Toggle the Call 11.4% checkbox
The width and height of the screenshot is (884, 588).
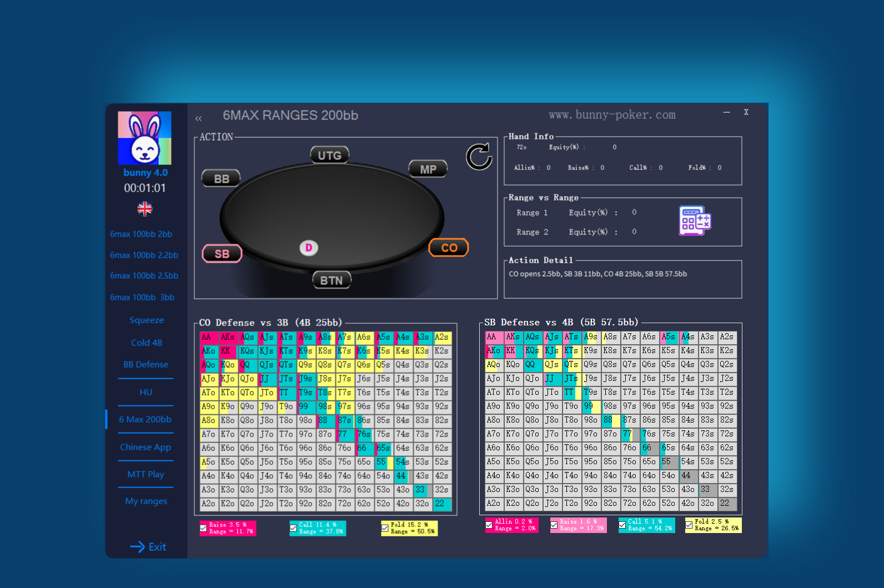(x=293, y=528)
